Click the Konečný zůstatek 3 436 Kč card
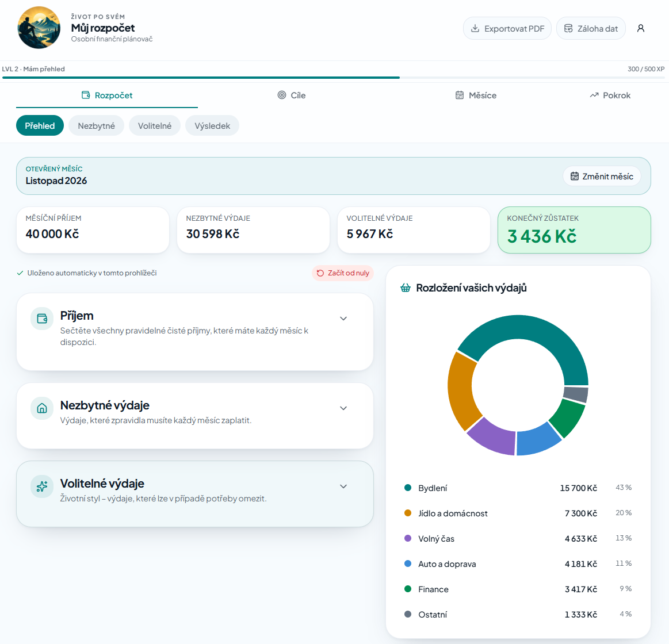The image size is (669, 644). 574,230
